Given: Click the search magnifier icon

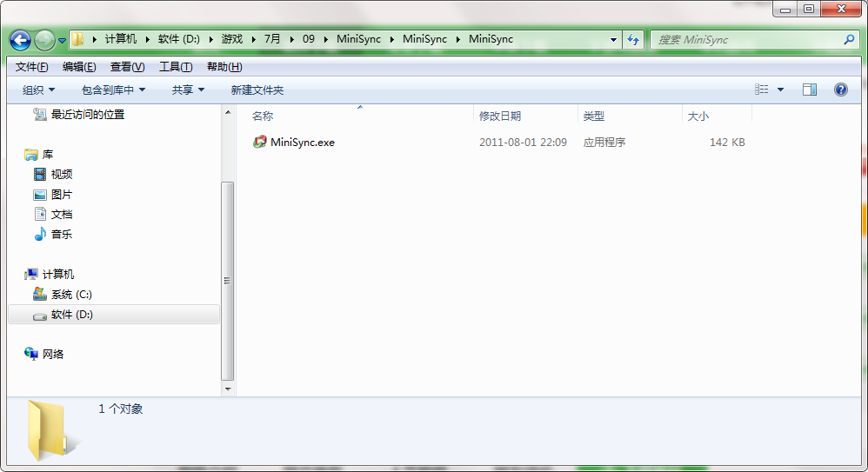Looking at the screenshot, I should [x=849, y=40].
